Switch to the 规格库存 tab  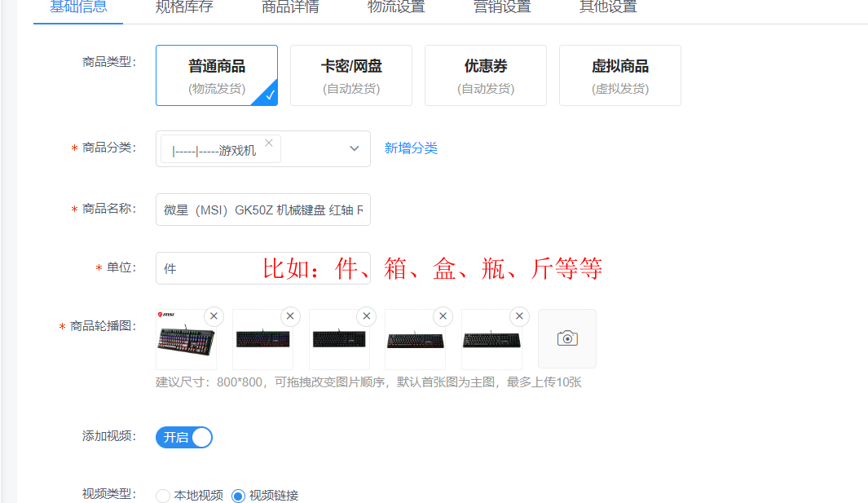click(184, 8)
